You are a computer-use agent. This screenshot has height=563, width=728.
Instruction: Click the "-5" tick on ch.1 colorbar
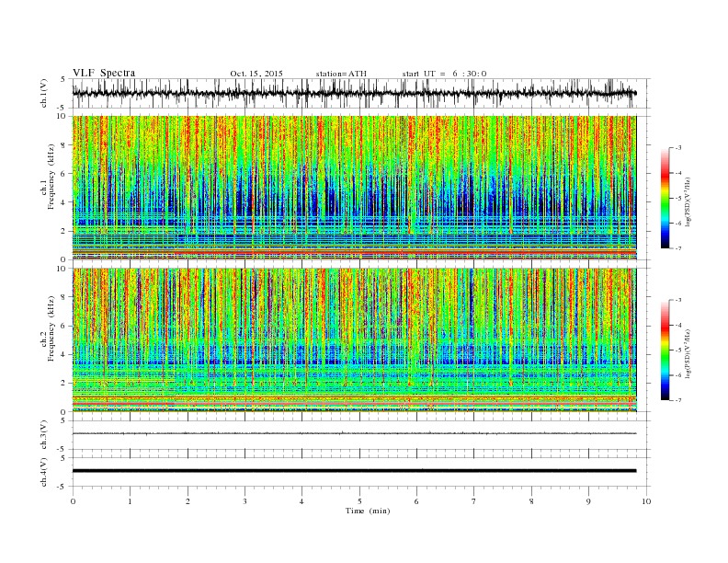(x=677, y=199)
